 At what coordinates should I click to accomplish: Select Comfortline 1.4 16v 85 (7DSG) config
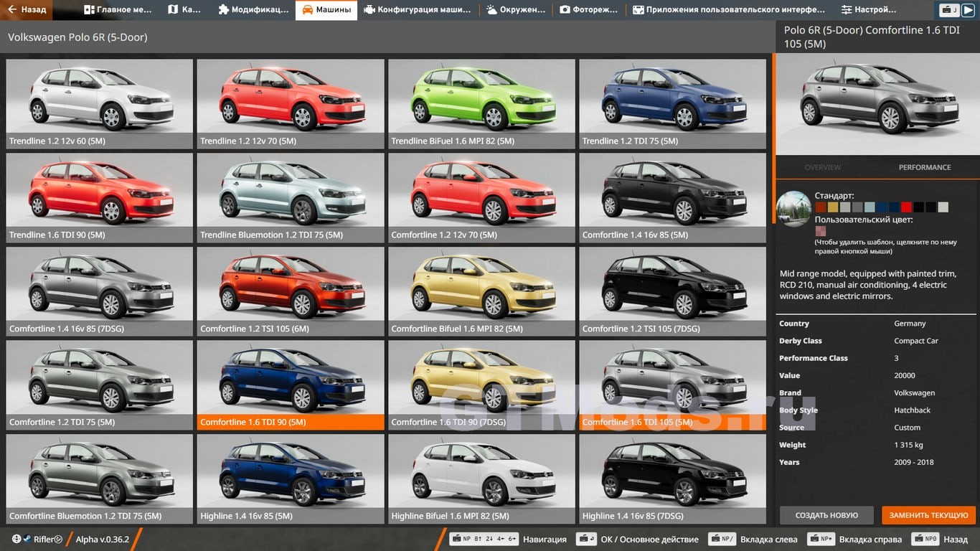100,291
